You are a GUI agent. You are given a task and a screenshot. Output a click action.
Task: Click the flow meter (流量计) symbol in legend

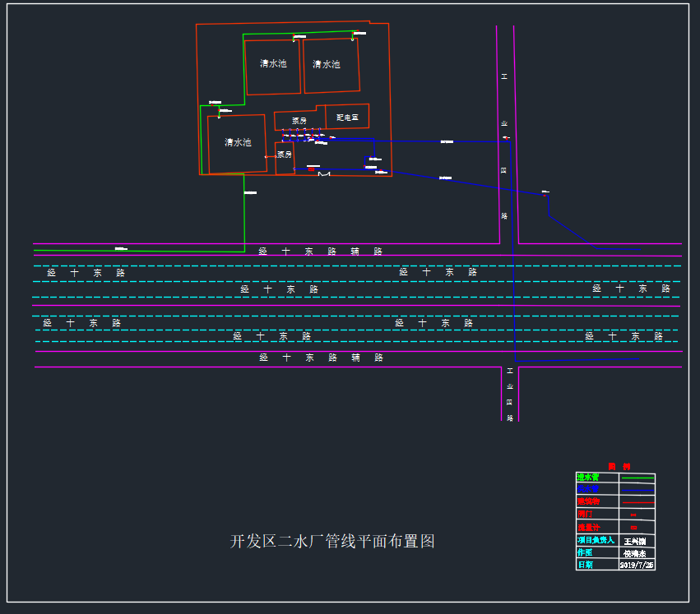[x=633, y=527]
